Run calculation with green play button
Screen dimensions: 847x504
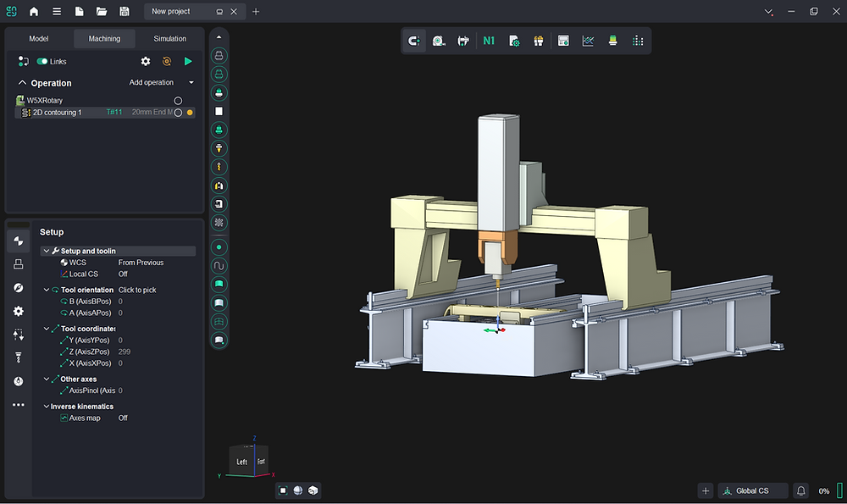(x=188, y=61)
